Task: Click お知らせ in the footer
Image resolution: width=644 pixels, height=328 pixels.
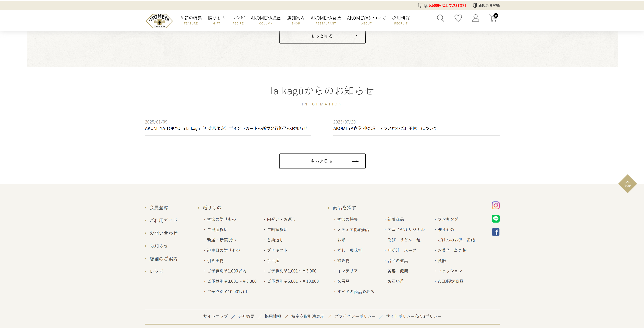Action: point(159,246)
